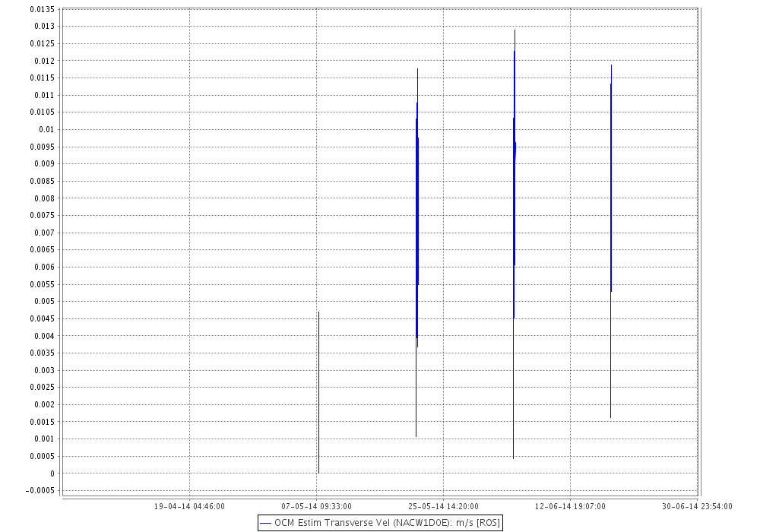Click the 0.009 y-axis label
This screenshot has height=532, width=760.
click(x=44, y=163)
